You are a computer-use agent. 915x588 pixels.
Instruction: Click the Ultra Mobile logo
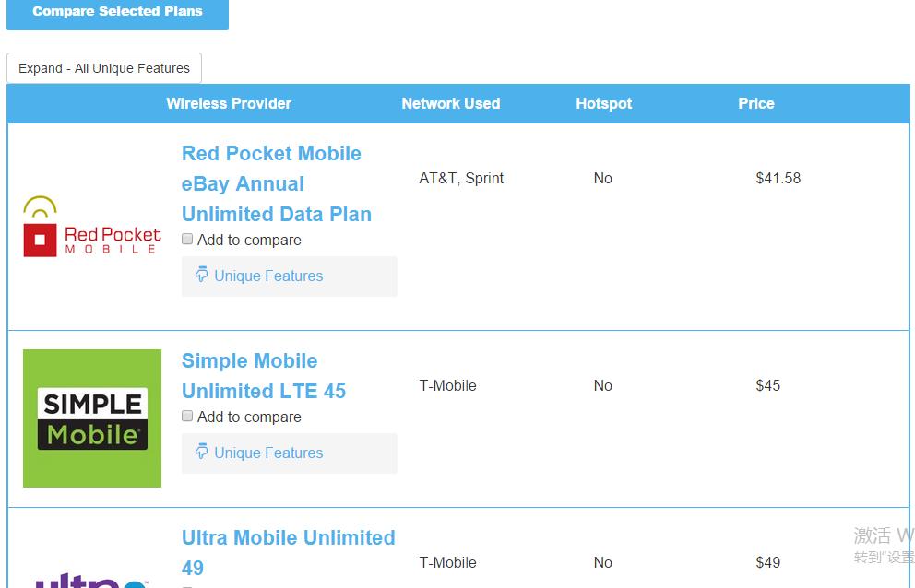tap(92, 581)
